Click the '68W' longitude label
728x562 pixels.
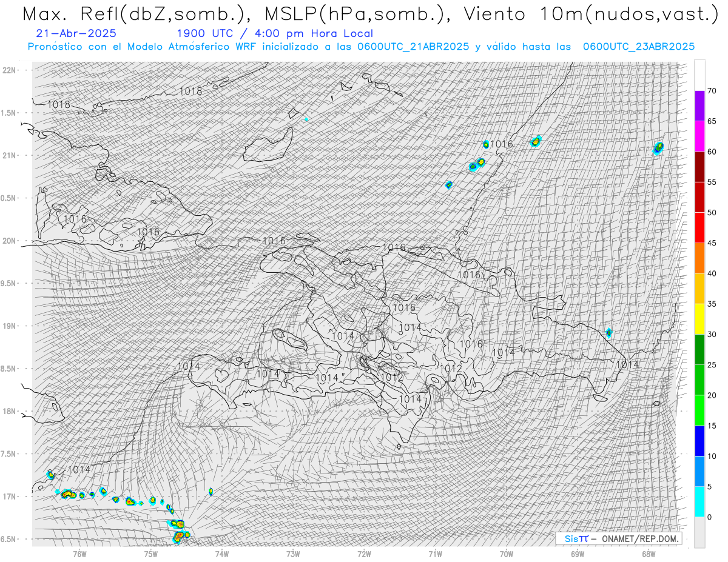coord(648,554)
